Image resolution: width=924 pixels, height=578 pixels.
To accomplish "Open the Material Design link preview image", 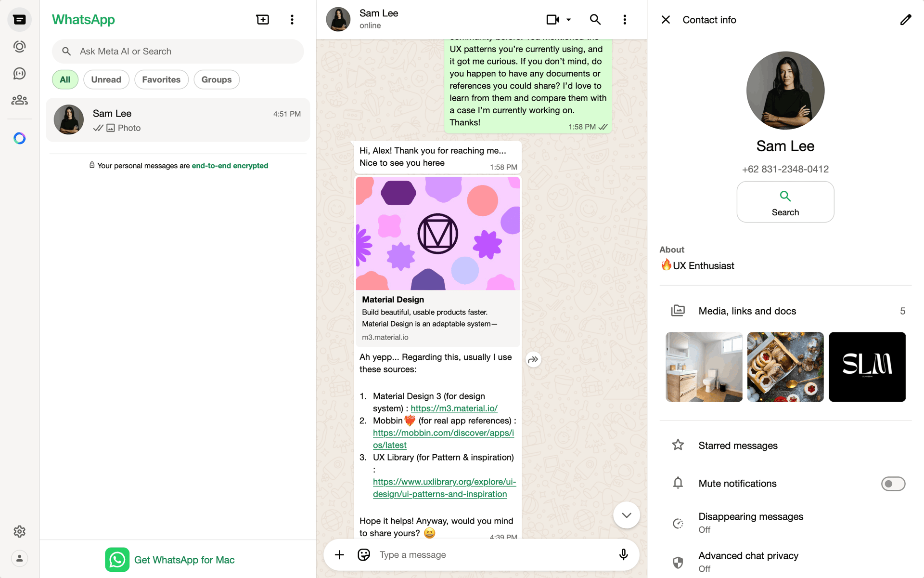I will pyautogui.click(x=438, y=233).
